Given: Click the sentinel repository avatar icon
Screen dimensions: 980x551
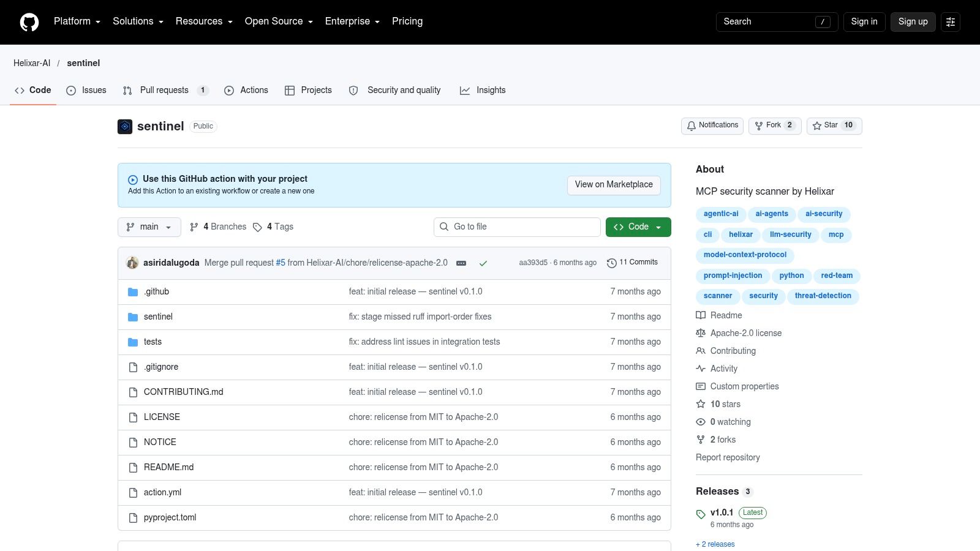Looking at the screenshot, I should pos(125,126).
